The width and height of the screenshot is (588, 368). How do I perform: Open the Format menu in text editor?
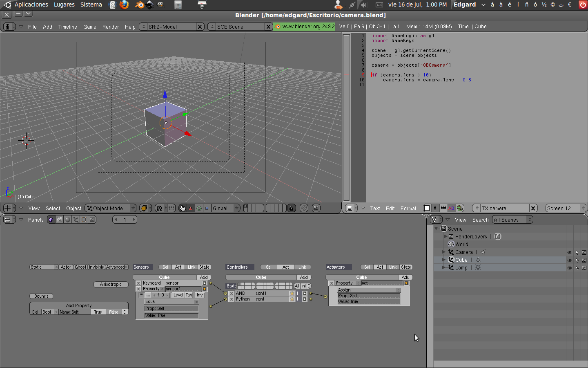tap(408, 208)
